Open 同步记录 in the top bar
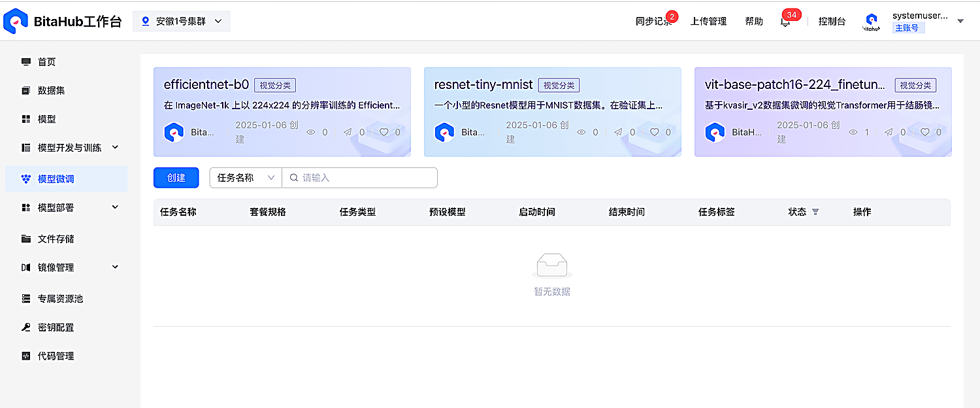Screen dimensions: 980x408 coord(654,22)
